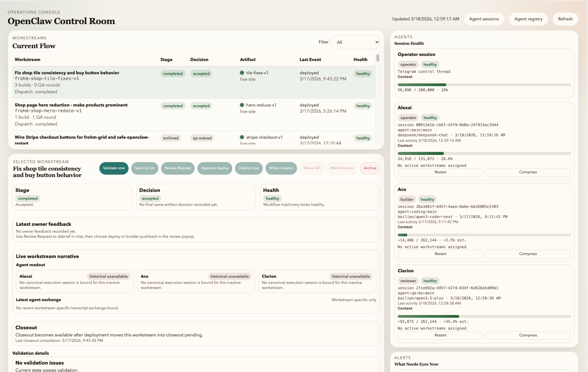Click the reviewer badge under Clarion

point(408,281)
